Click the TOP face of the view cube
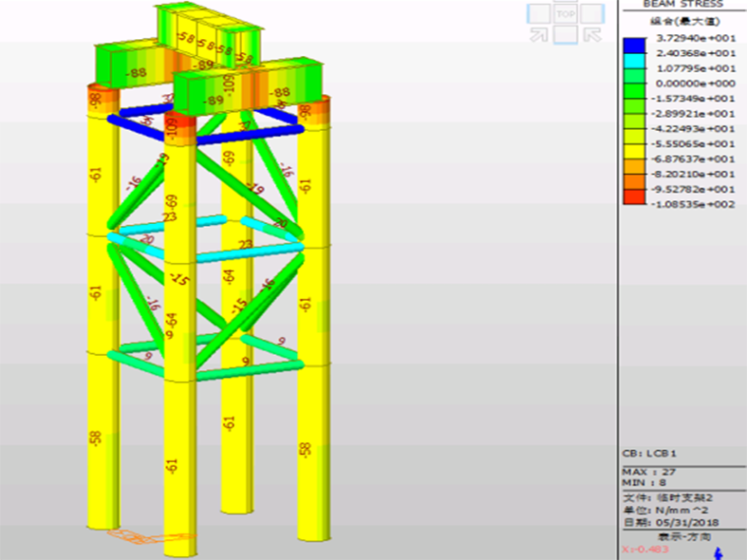This screenshot has width=747, height=560. (x=565, y=15)
